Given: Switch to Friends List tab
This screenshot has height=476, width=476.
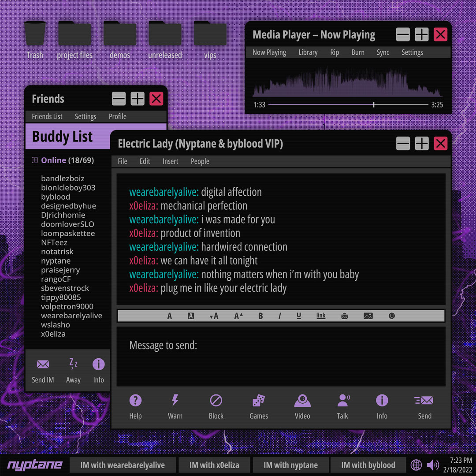Looking at the screenshot, I should (x=47, y=116).
